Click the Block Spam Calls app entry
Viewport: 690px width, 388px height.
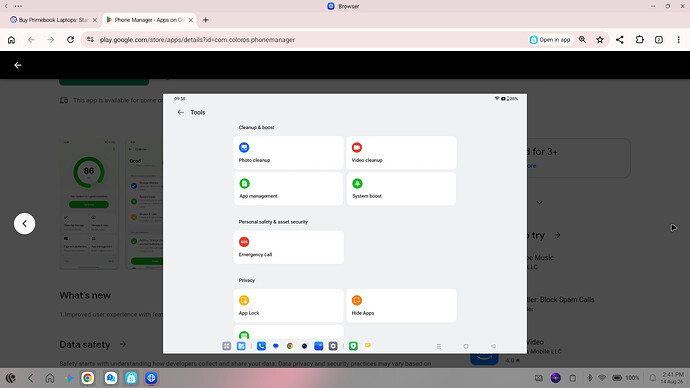pyautogui.click(x=561, y=304)
